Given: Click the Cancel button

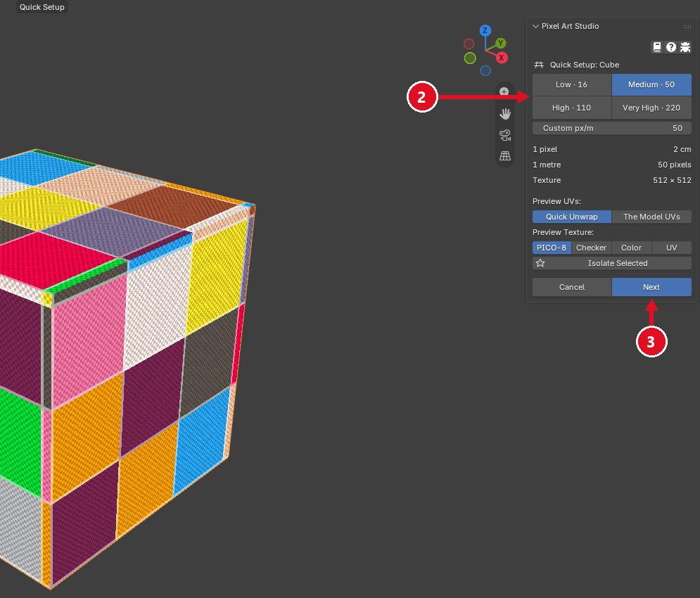Looking at the screenshot, I should pyautogui.click(x=571, y=287).
